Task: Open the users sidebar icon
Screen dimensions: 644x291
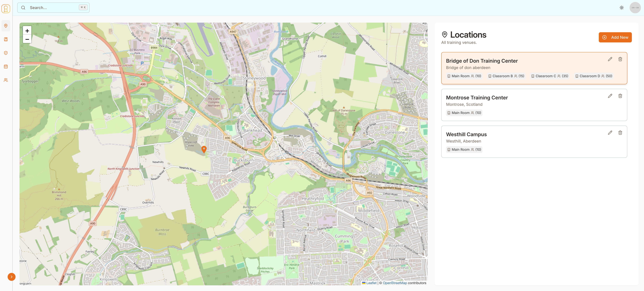Action: click(x=6, y=80)
